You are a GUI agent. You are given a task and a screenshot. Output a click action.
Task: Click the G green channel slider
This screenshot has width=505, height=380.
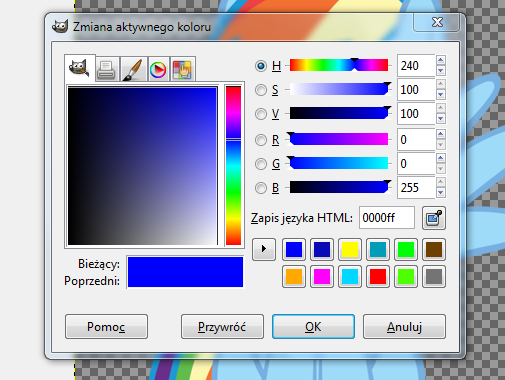coord(339,163)
